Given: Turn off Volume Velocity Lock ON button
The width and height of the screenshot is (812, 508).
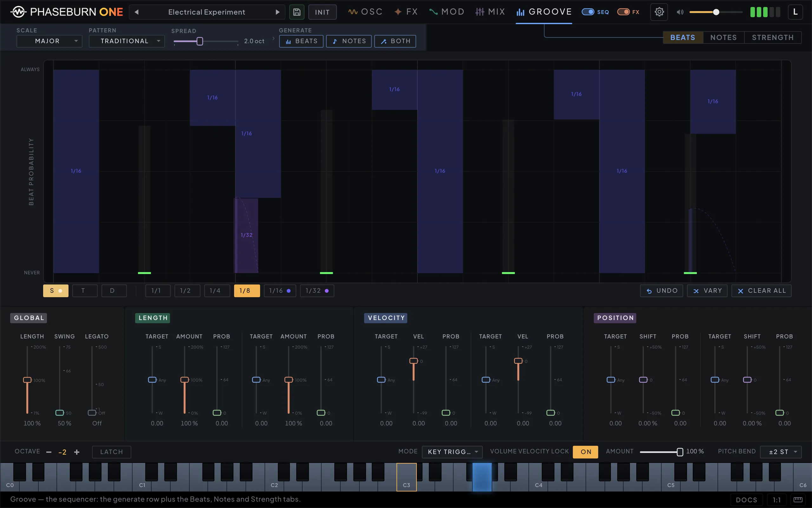Looking at the screenshot, I should [586, 452].
